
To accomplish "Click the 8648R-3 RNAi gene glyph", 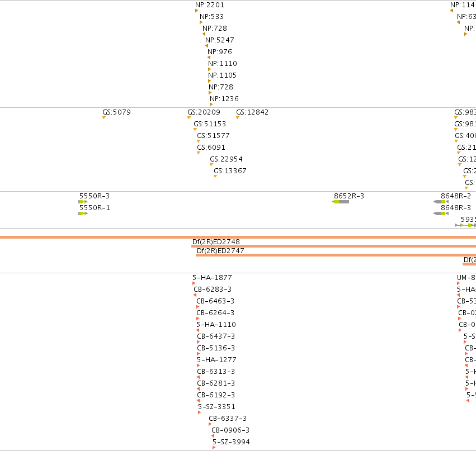I will [x=441, y=213].
